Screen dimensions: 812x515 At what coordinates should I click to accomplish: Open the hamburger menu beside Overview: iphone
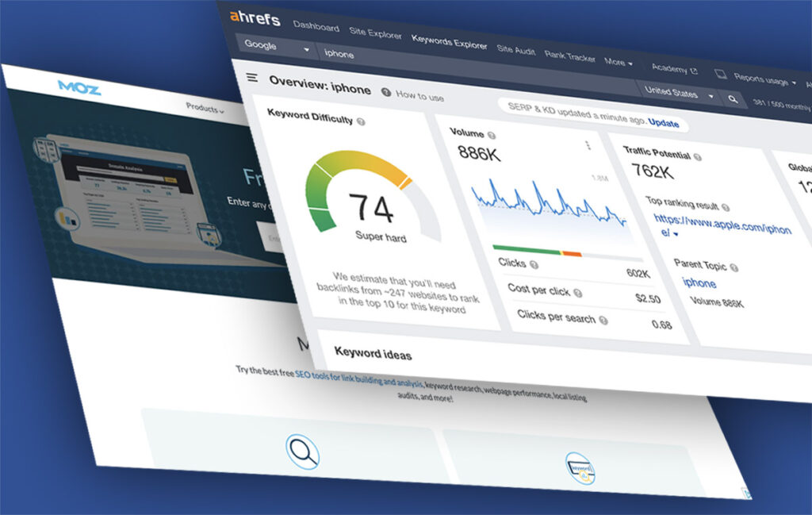point(252,77)
